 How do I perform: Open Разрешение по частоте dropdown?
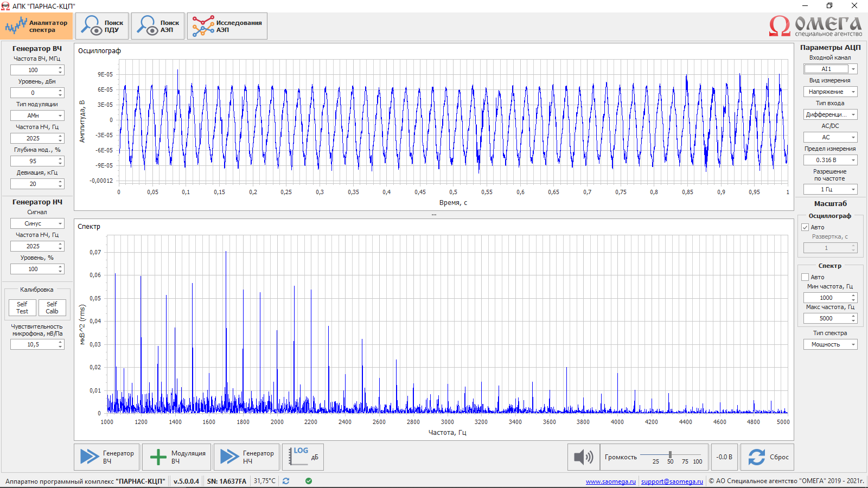(830, 189)
